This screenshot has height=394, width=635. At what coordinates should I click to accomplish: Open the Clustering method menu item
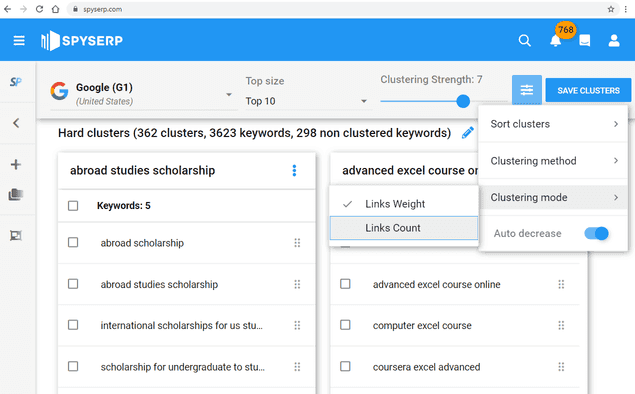coord(553,161)
